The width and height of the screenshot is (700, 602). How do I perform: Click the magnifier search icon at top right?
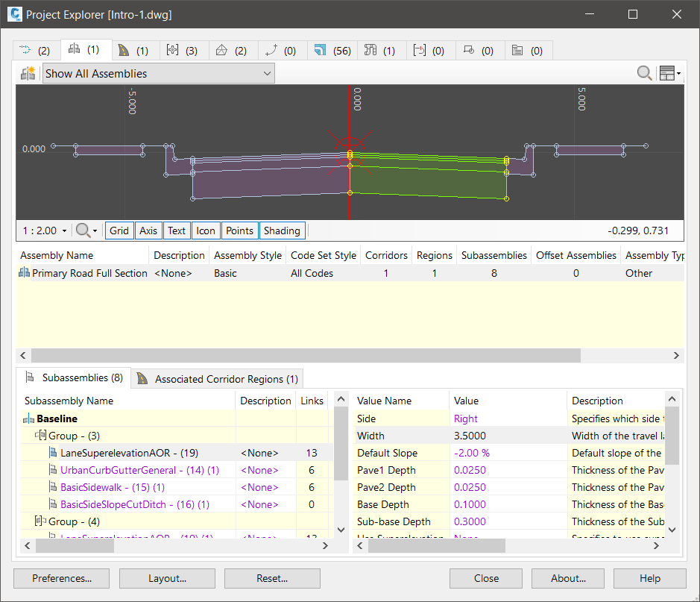pos(644,73)
